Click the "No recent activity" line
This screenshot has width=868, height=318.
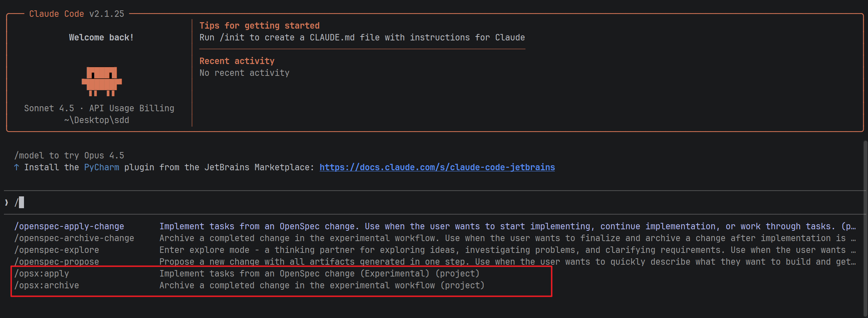244,73
